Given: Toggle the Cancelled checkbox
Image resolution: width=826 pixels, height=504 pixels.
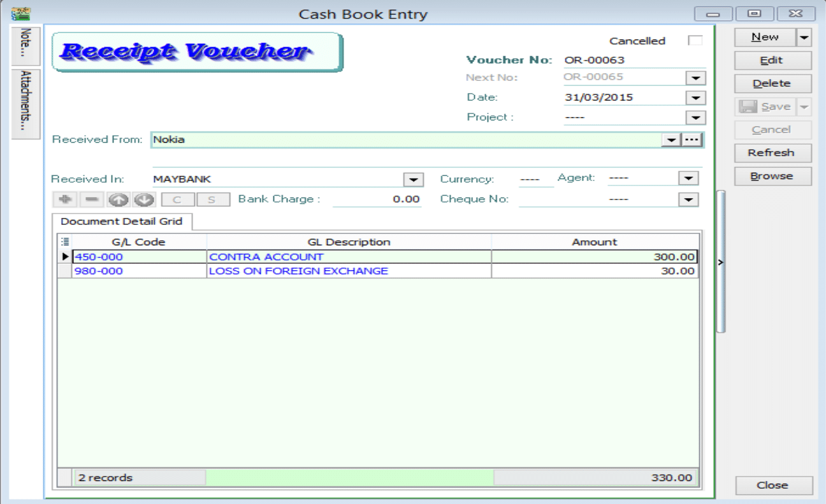Looking at the screenshot, I should coord(695,41).
